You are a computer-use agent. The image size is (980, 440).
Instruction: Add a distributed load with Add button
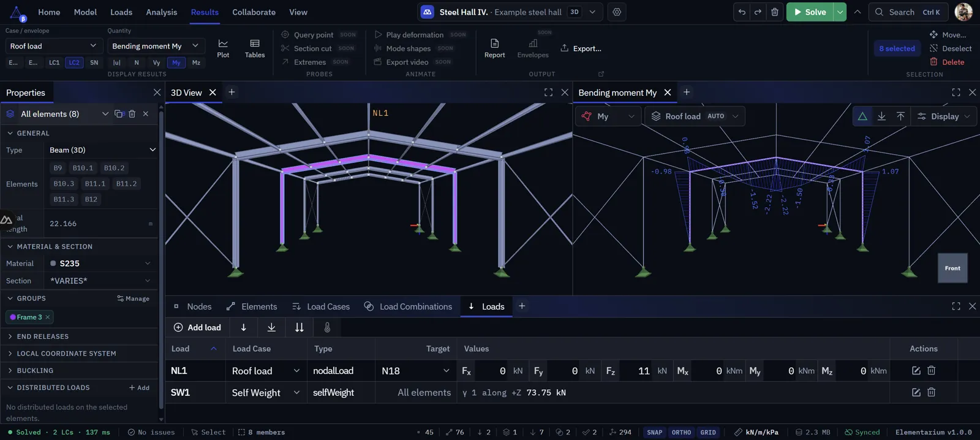coord(139,388)
